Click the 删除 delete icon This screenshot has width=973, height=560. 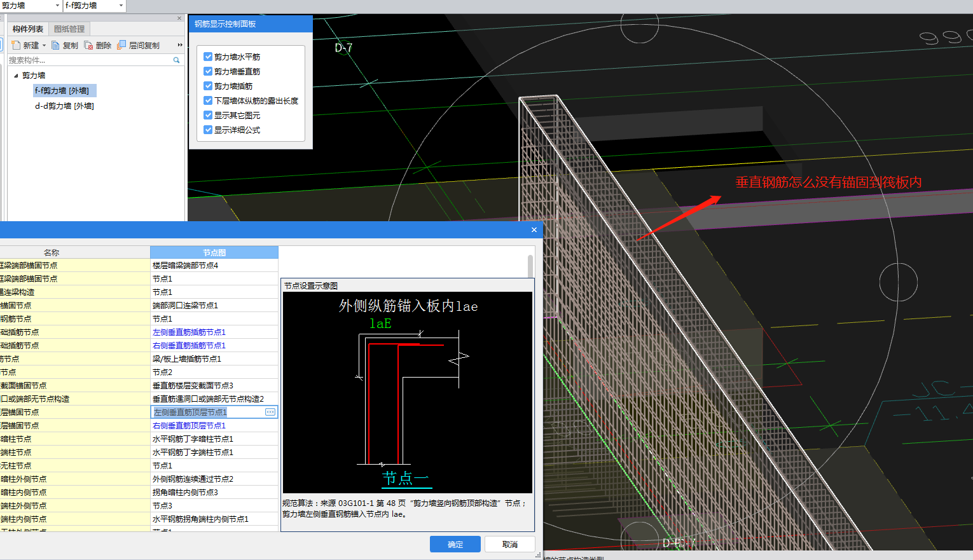(x=88, y=45)
